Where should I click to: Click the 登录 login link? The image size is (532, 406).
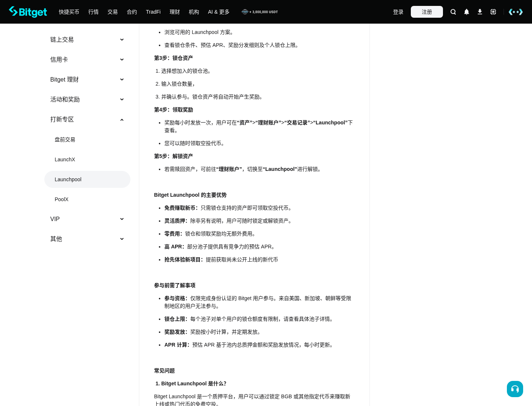pyautogui.click(x=398, y=12)
